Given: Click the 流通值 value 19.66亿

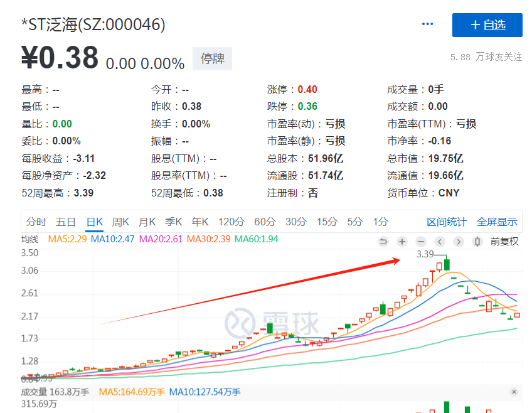Looking at the screenshot, I should tap(445, 176).
